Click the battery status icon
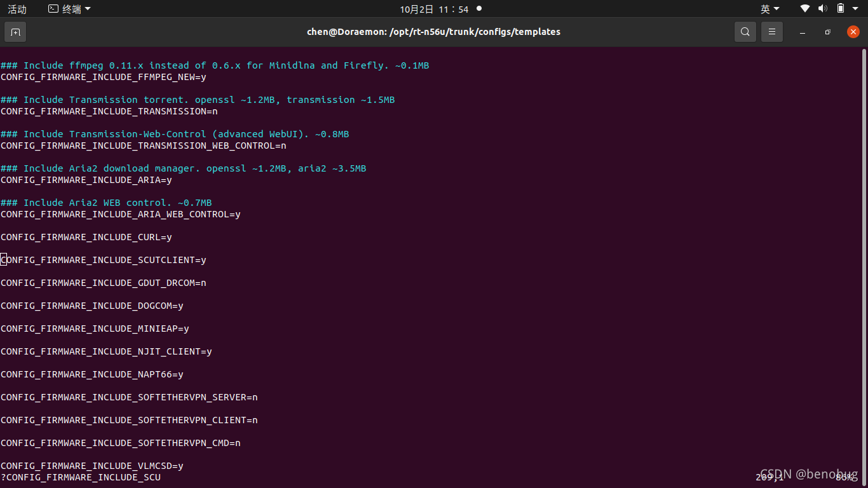This screenshot has height=488, width=868. pos(841,9)
